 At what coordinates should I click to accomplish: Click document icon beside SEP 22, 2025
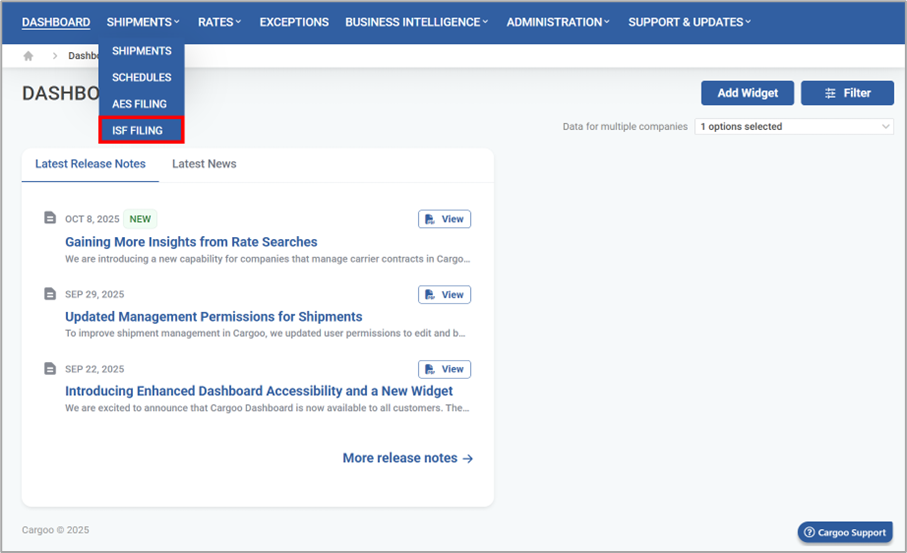50,368
